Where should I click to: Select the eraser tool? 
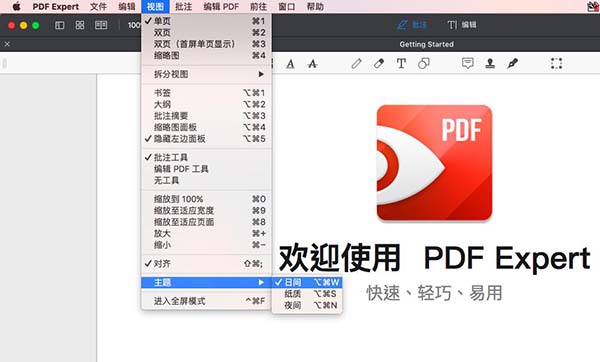coord(379,64)
